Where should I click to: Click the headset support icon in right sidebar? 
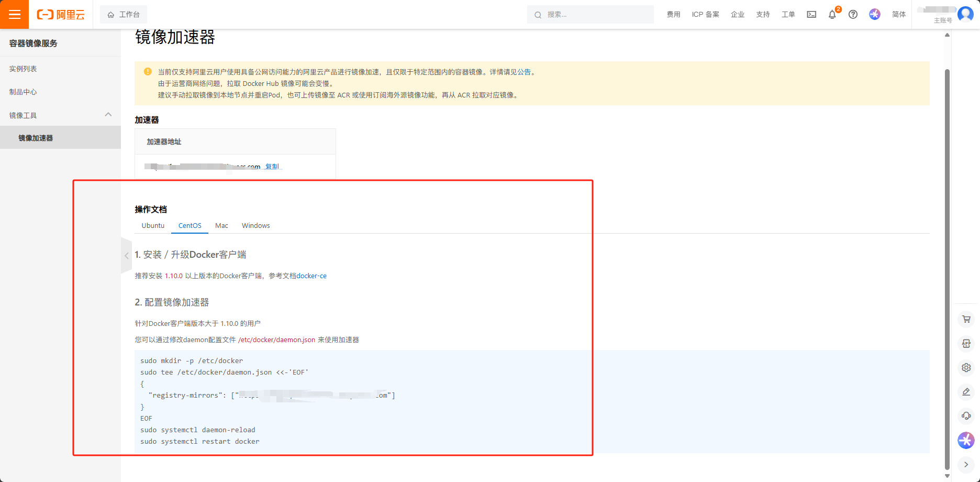click(966, 416)
